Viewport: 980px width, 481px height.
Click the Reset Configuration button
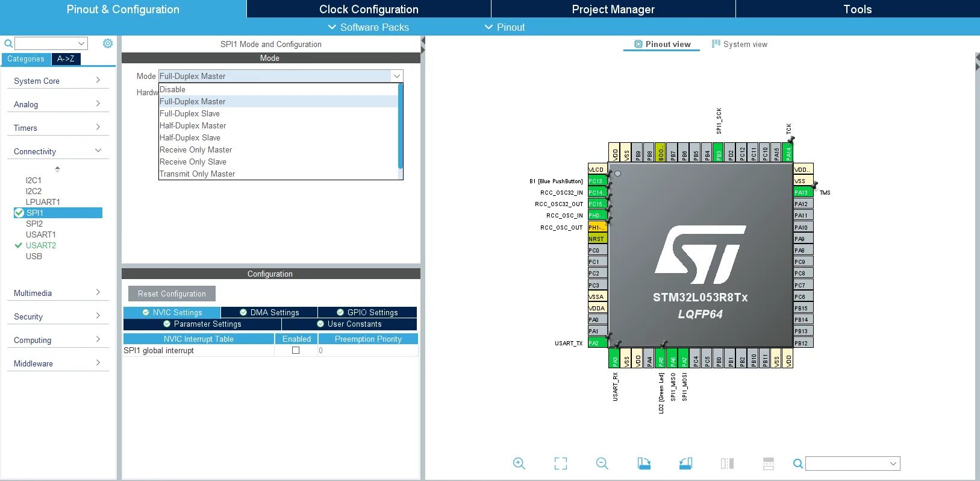click(x=172, y=294)
